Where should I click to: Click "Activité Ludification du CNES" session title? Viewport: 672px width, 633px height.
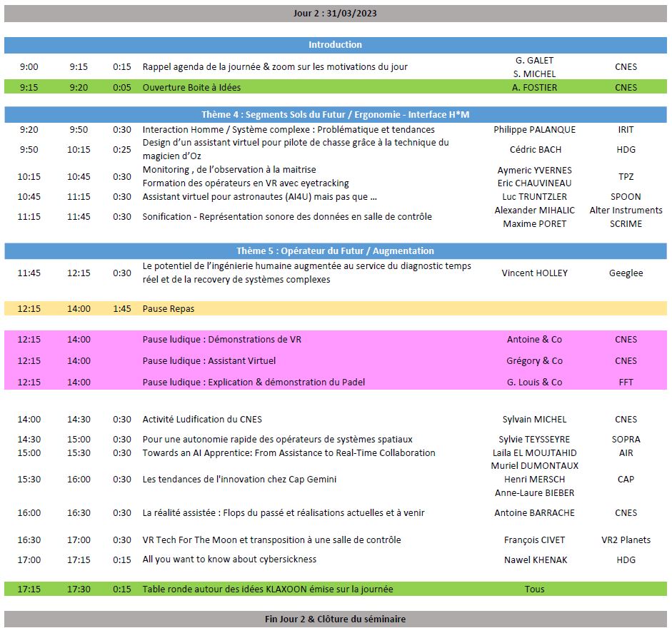coord(202,420)
